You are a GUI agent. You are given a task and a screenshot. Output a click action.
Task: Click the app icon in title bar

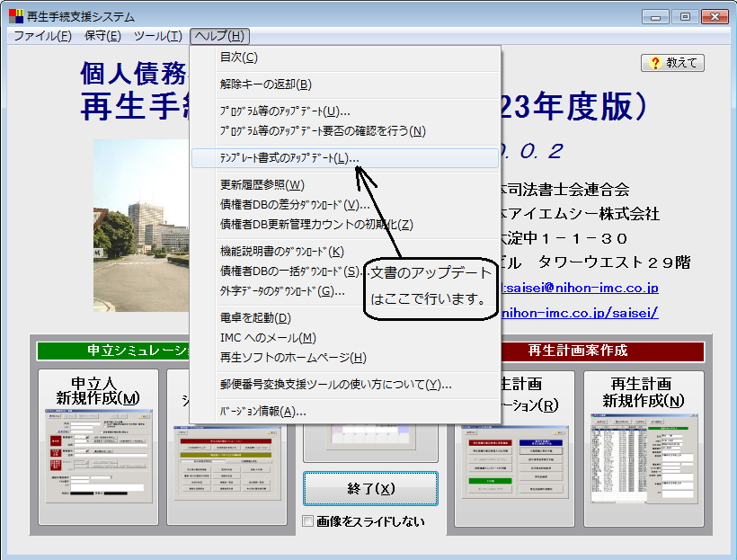tap(14, 16)
